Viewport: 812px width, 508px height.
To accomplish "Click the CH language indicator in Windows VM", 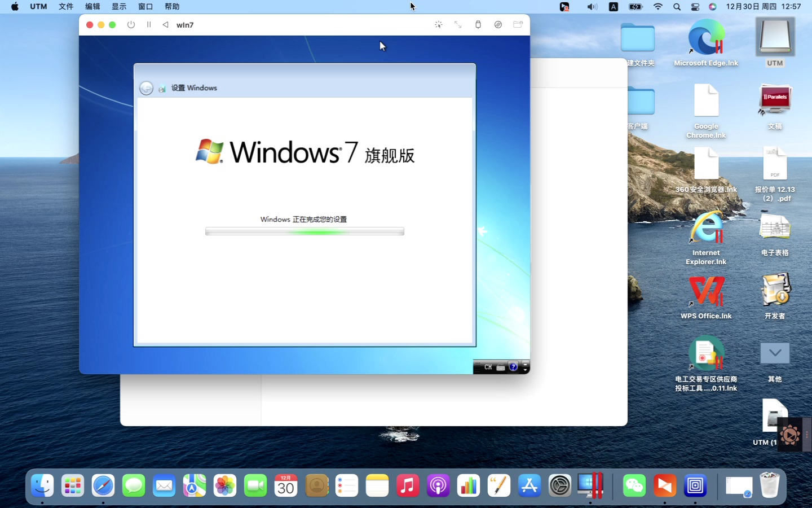I will pos(488,367).
